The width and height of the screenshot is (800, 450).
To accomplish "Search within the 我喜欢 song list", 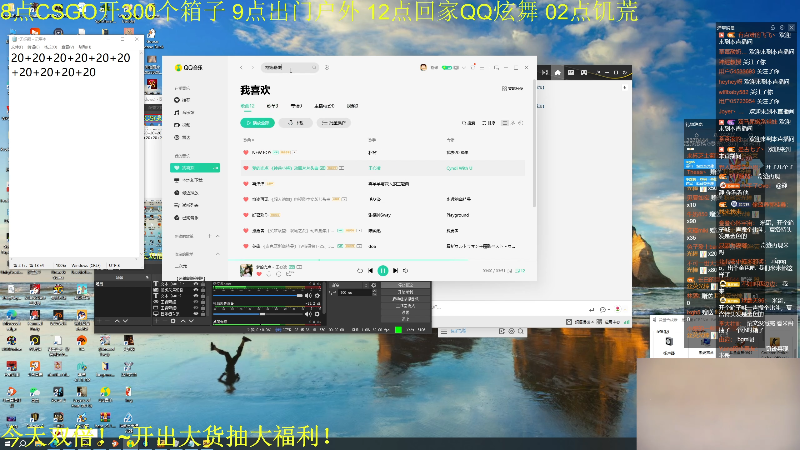I will pos(468,123).
